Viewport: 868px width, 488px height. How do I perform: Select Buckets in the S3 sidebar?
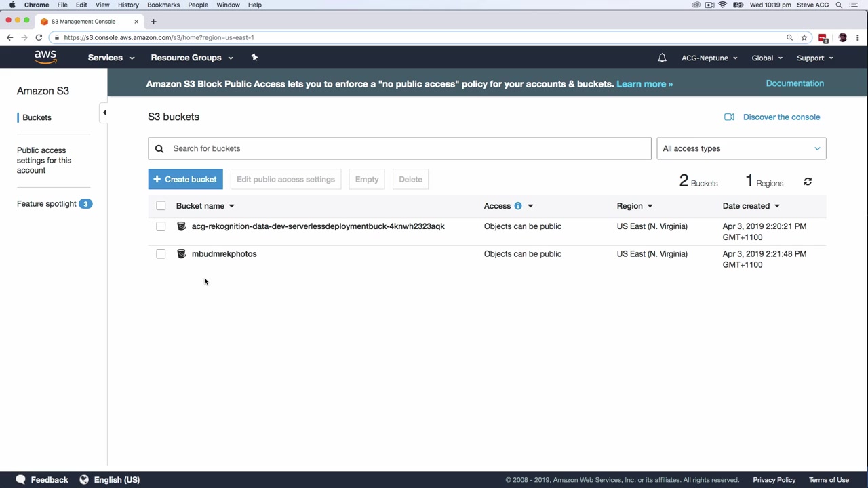click(x=37, y=117)
